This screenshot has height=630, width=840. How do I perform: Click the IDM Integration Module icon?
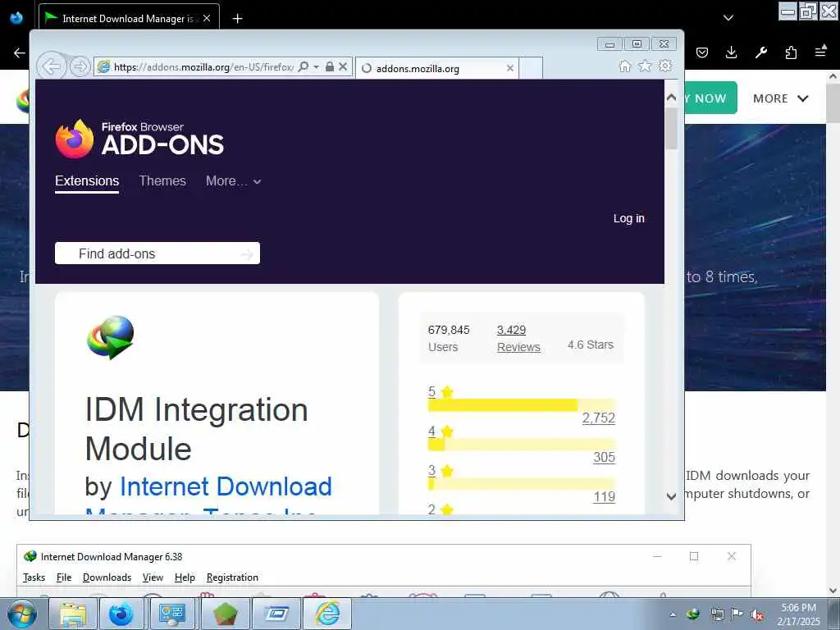[111, 337]
